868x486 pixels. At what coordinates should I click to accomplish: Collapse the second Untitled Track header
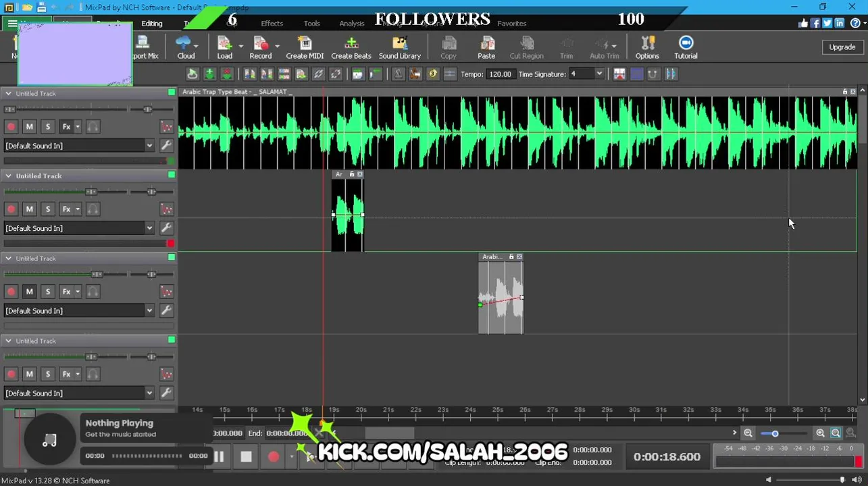(x=8, y=175)
